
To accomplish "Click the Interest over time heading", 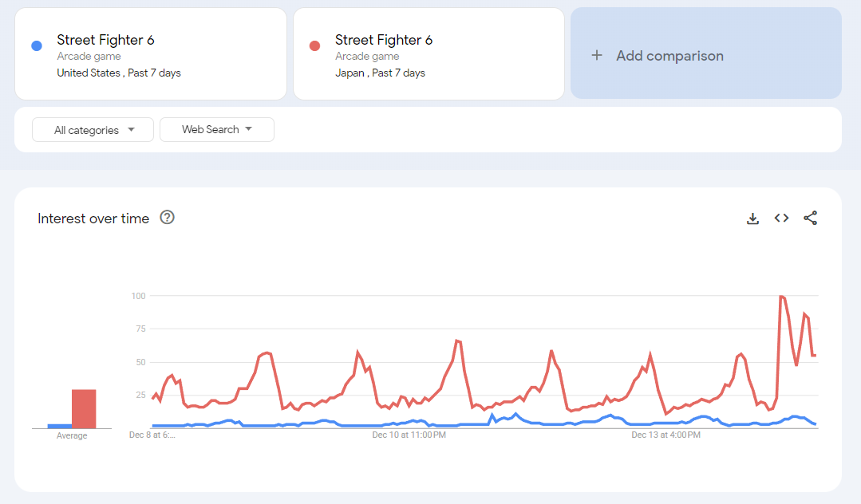I will 93,219.
